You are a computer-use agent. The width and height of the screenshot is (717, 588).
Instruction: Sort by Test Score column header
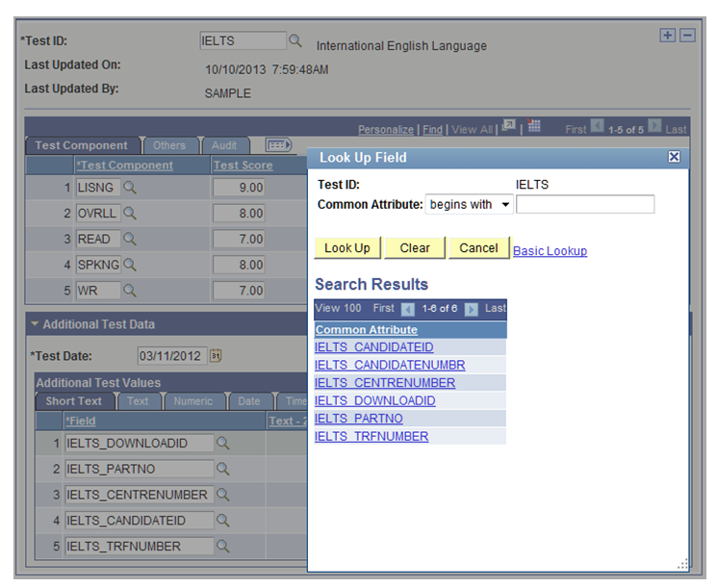click(243, 166)
